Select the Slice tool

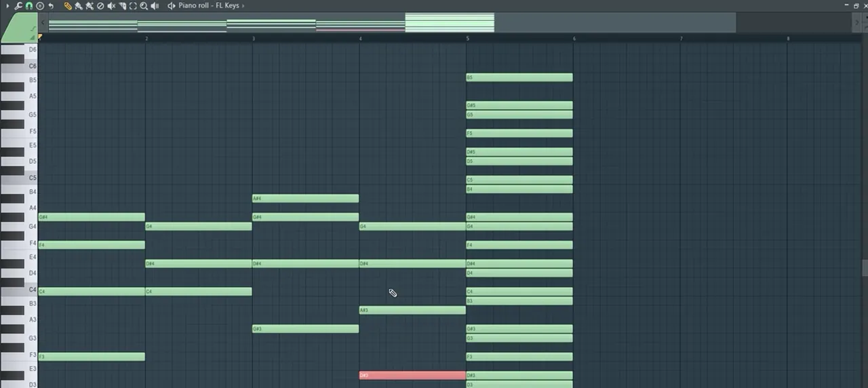123,5
